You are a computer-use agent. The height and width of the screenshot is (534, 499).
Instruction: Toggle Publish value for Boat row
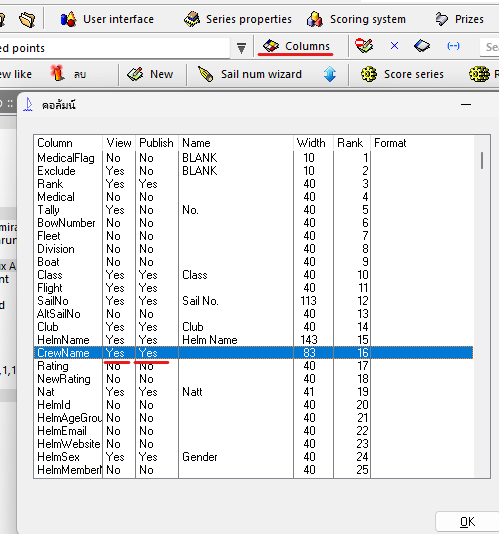(146, 262)
